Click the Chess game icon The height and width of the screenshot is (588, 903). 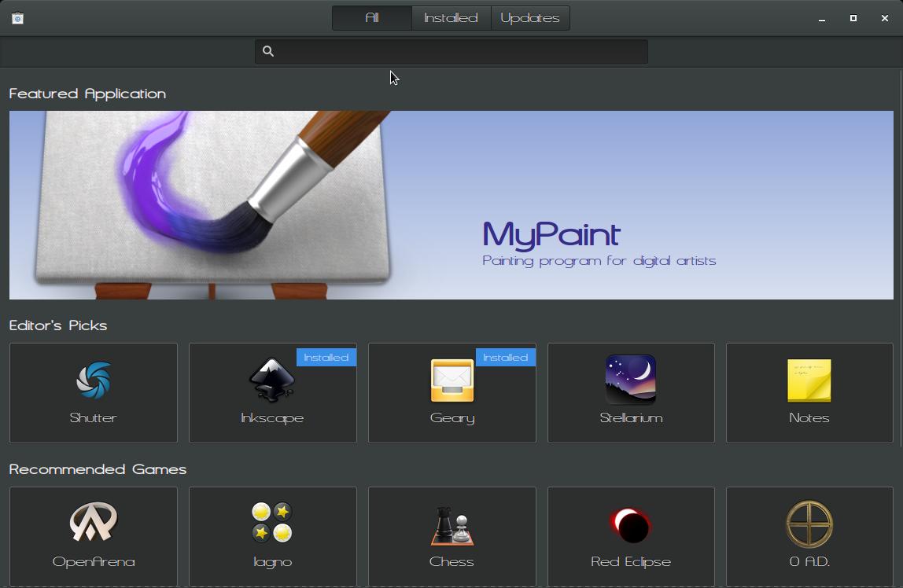click(x=451, y=525)
